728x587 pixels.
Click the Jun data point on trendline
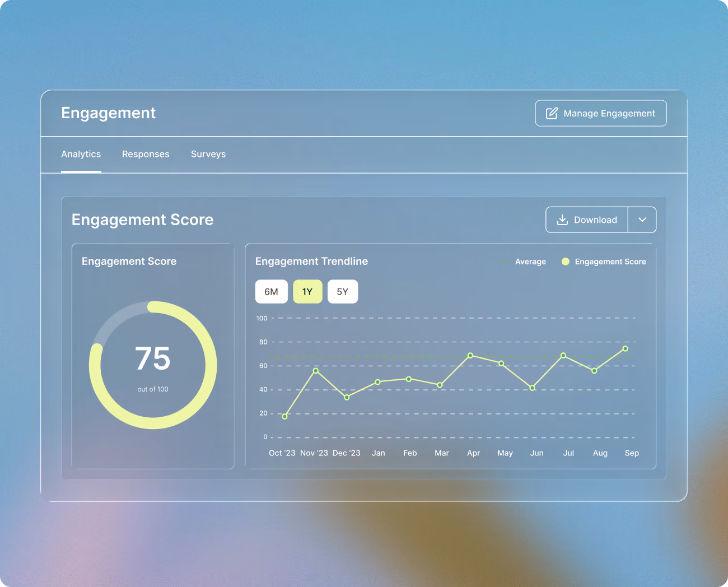(533, 388)
